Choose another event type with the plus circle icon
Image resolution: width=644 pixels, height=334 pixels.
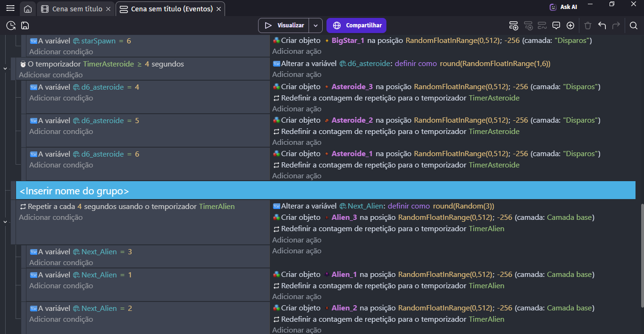click(570, 25)
